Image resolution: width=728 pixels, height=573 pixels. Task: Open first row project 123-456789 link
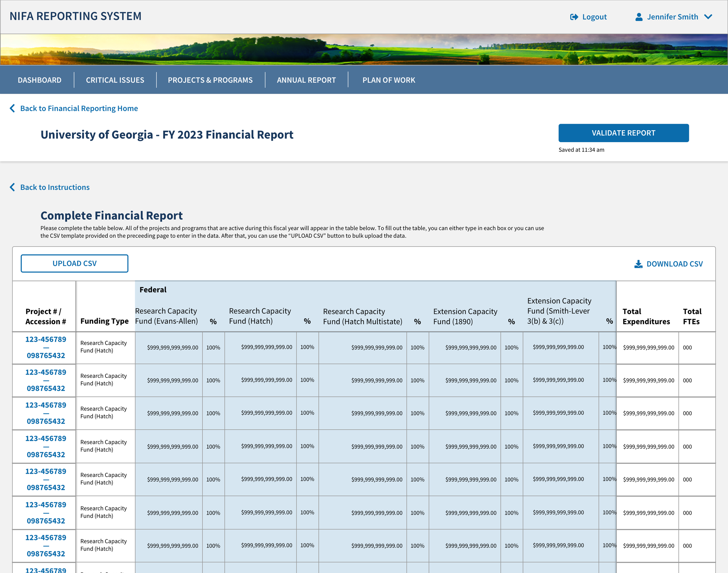46,339
